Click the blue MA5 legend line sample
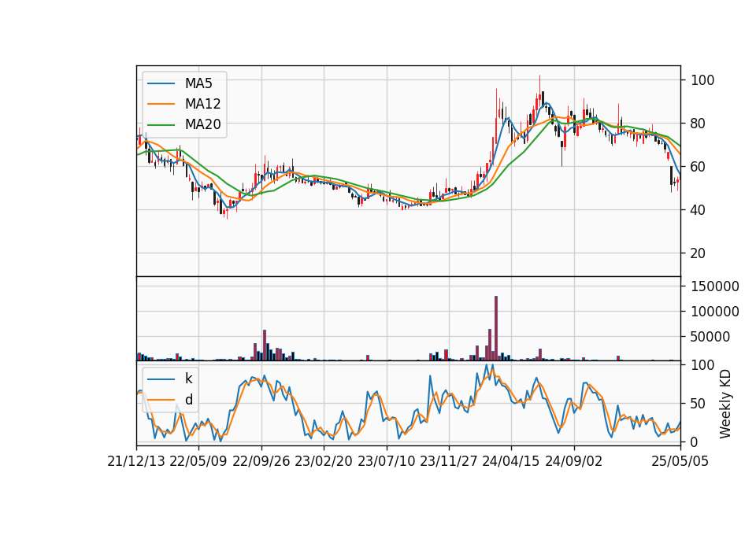 coord(161,84)
